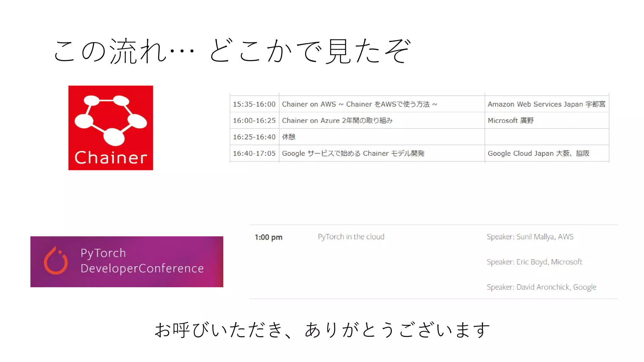
Task: Click the red Chainer logo image
Action: (x=111, y=128)
